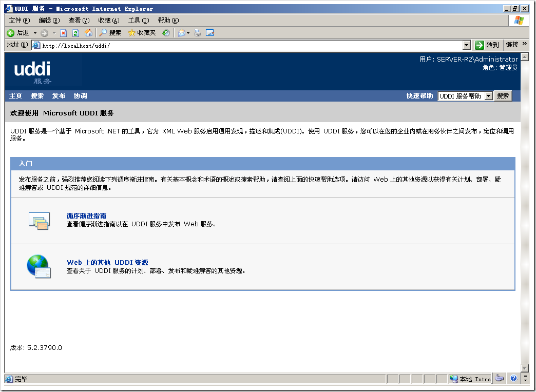Click the status bar keyboard icon
This screenshot has width=536, height=392.
click(500, 378)
